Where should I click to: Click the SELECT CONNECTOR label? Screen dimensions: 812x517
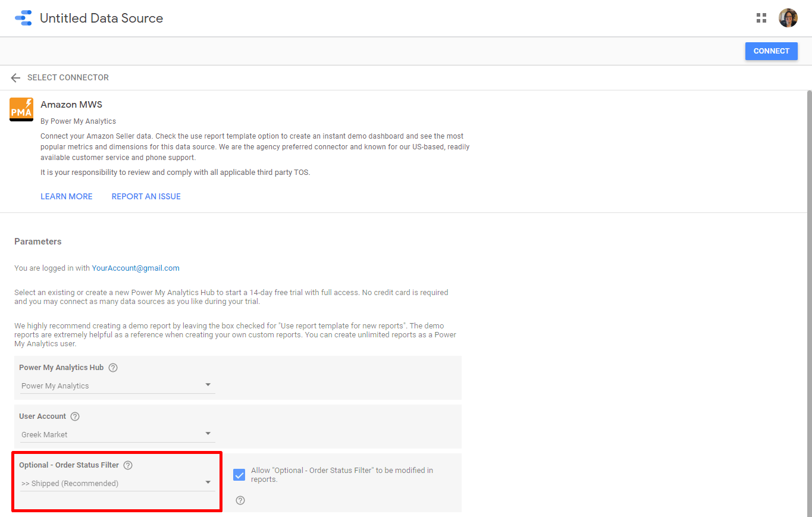[68, 77]
